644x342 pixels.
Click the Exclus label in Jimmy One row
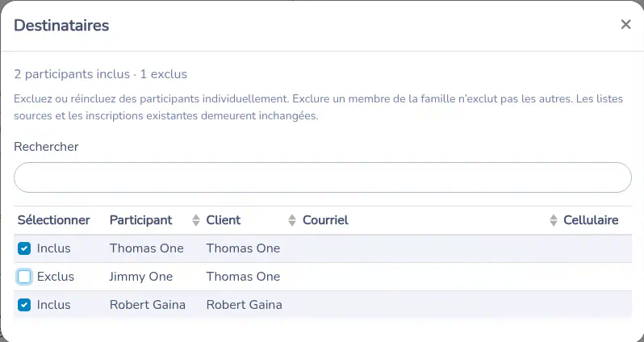pos(56,277)
